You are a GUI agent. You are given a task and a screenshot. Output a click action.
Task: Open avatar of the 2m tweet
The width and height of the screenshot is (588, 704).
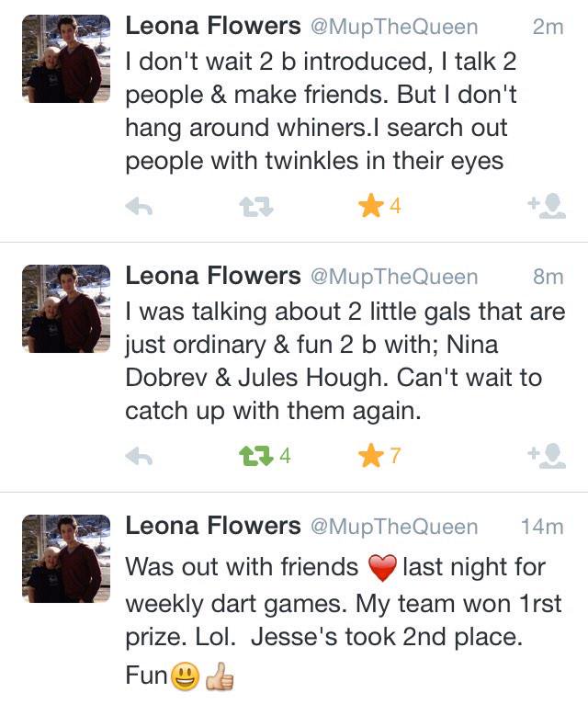(66, 59)
